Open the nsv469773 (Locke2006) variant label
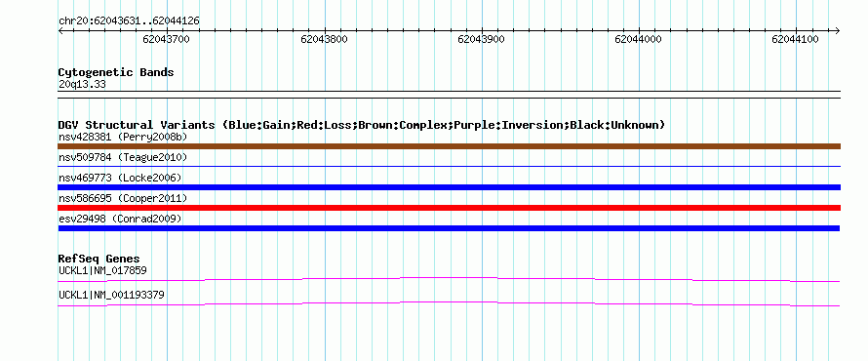868x361 pixels. pyautogui.click(x=120, y=178)
